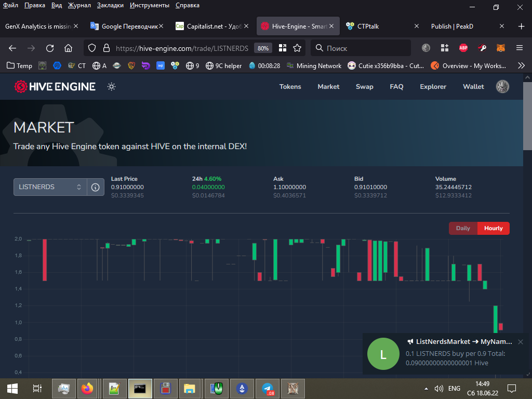Open the Инструменты menu
This screenshot has height=399, width=532.
click(149, 5)
